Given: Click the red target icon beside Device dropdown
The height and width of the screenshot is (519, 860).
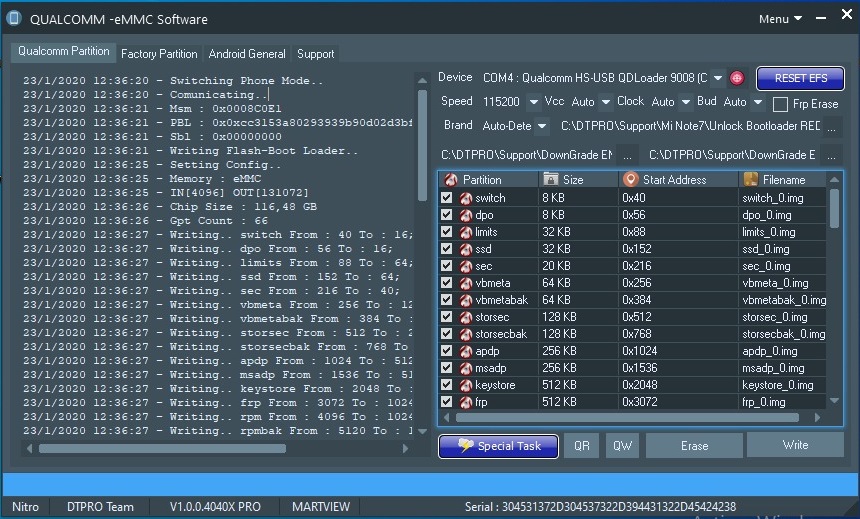Looking at the screenshot, I should [737, 78].
